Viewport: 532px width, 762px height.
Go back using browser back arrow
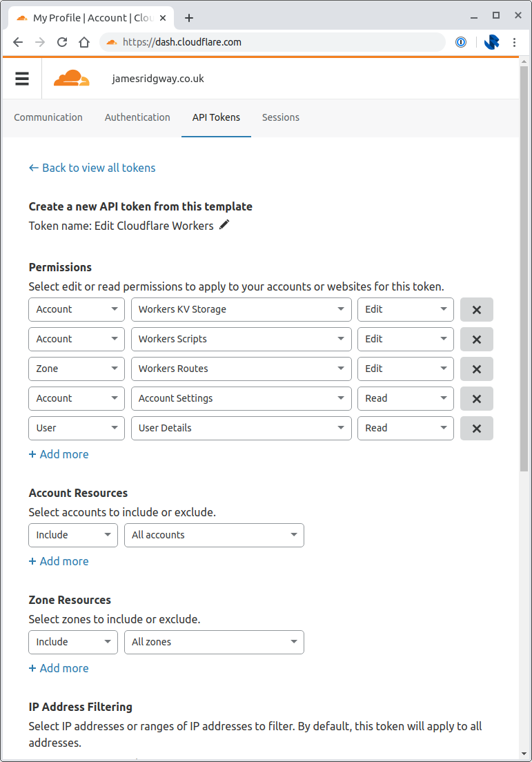18,42
